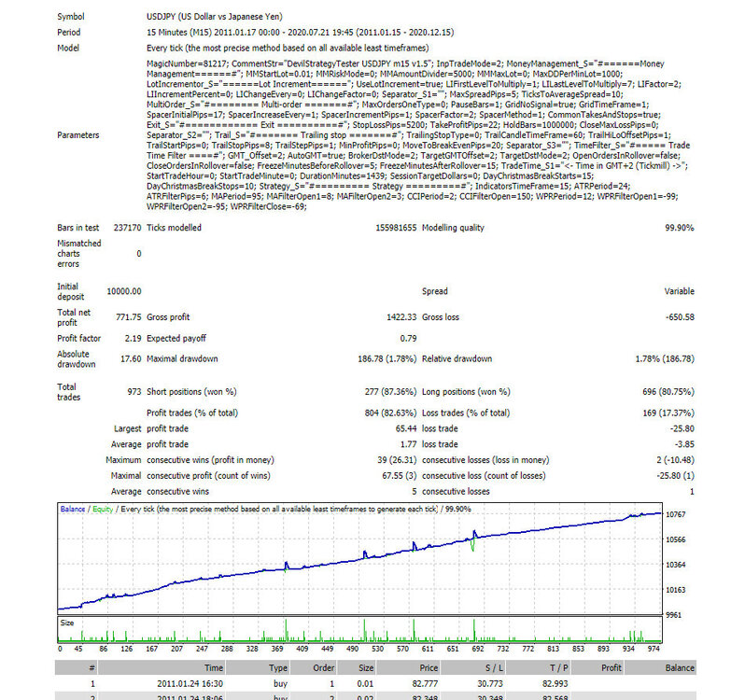
Task: Click the Modelling quality value 99.90%
Action: tap(680, 228)
